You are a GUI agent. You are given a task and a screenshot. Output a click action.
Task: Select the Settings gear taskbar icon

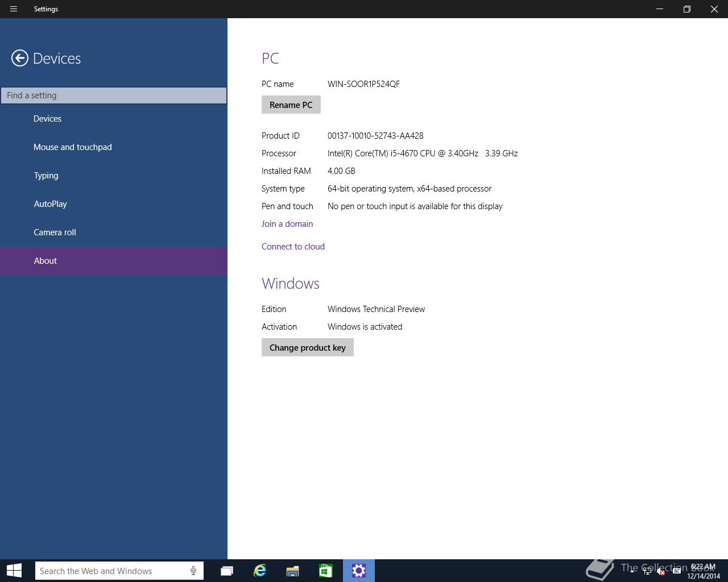click(x=359, y=571)
